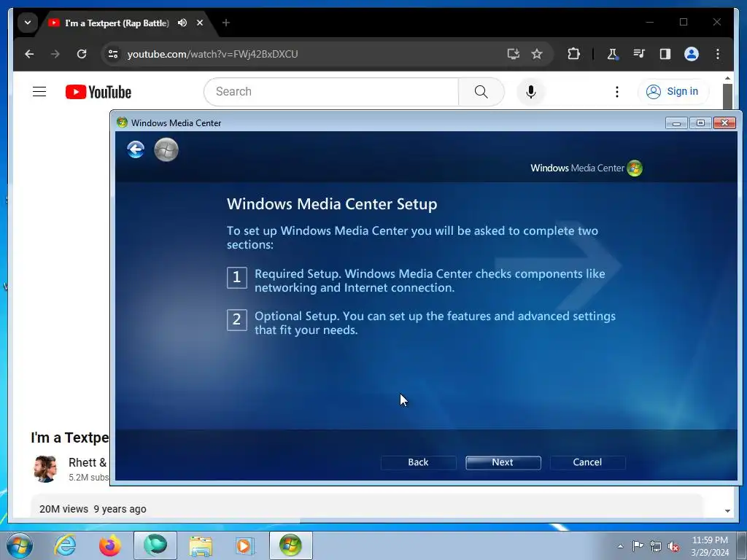The height and width of the screenshot is (560, 747).
Task: Select Windows Media Center taskbar button
Action: coord(291,545)
